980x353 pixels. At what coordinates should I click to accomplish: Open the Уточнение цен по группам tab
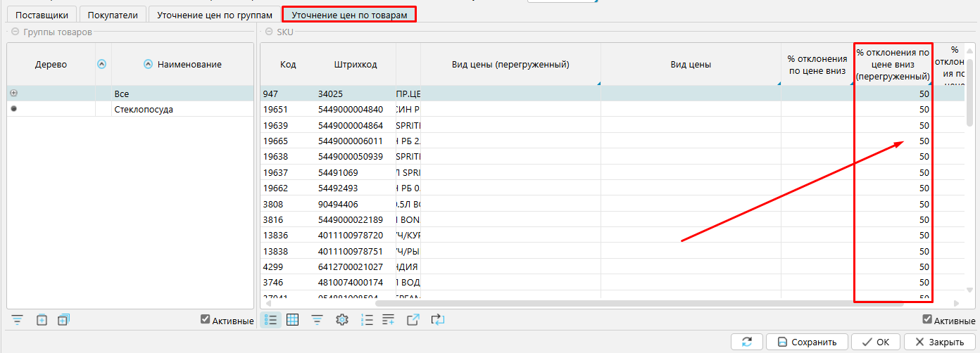click(x=214, y=14)
